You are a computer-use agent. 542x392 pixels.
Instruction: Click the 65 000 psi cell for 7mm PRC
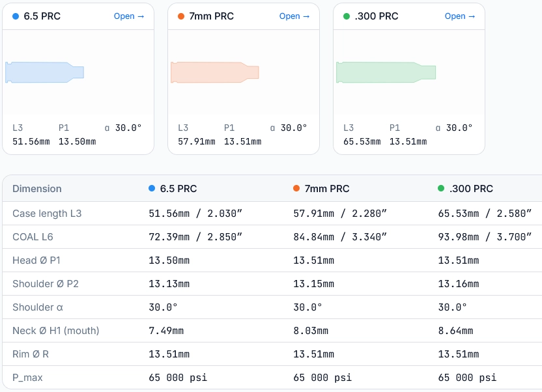[x=322, y=378]
